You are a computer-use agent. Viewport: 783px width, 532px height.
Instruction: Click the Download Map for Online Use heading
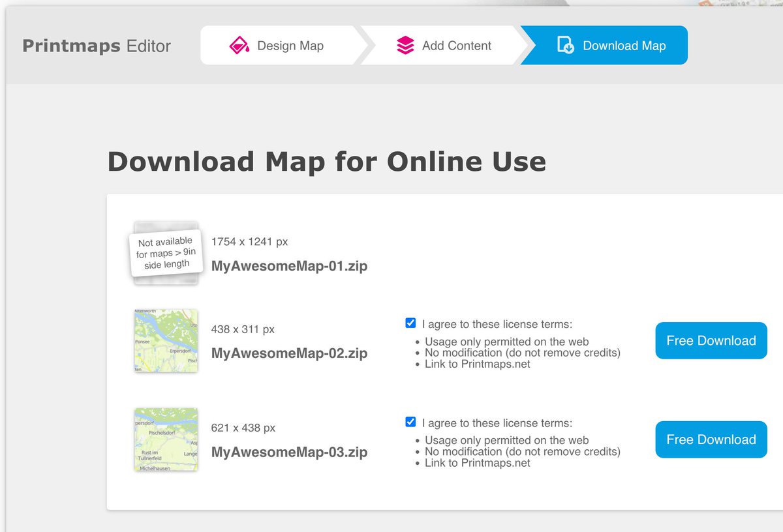pyautogui.click(x=326, y=162)
